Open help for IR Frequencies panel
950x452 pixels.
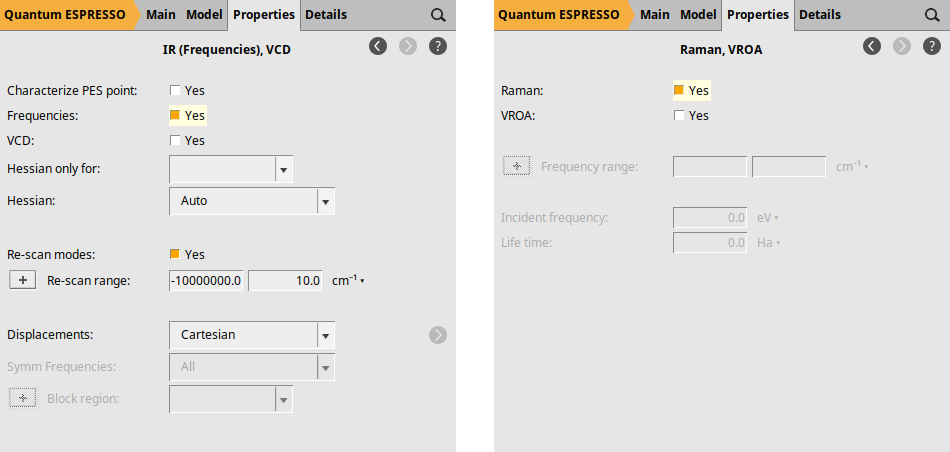437,47
